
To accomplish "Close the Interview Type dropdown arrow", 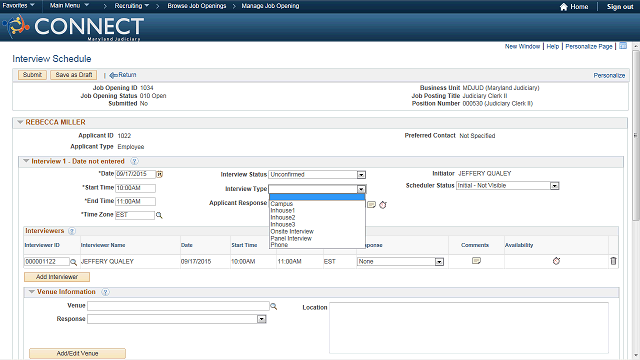I will pos(361,189).
